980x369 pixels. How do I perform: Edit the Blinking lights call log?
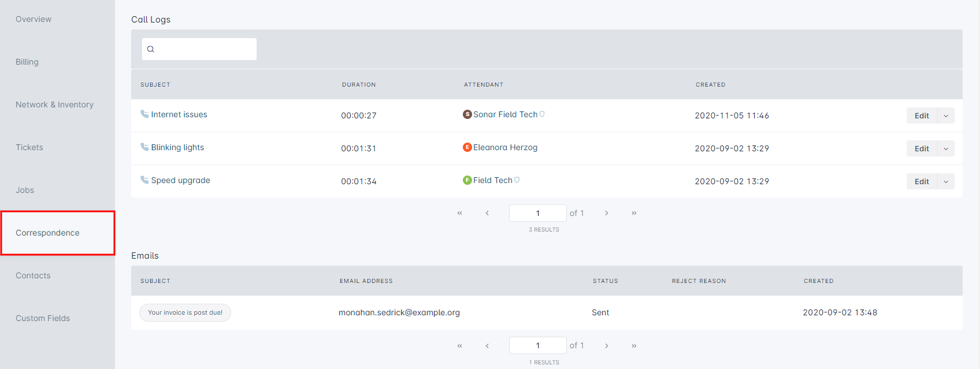point(922,148)
